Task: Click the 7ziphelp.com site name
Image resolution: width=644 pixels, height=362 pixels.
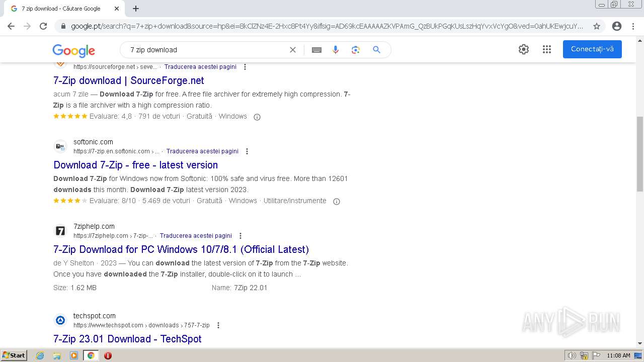Action: pos(94,226)
